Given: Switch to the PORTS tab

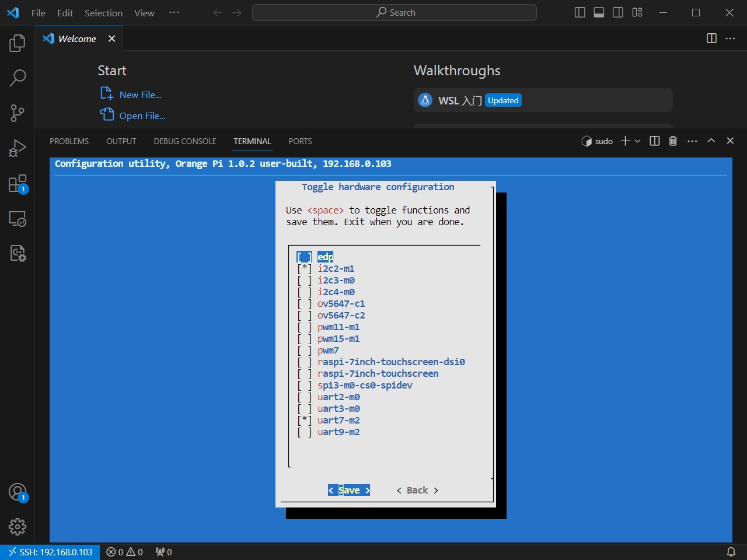Looking at the screenshot, I should pos(300,141).
